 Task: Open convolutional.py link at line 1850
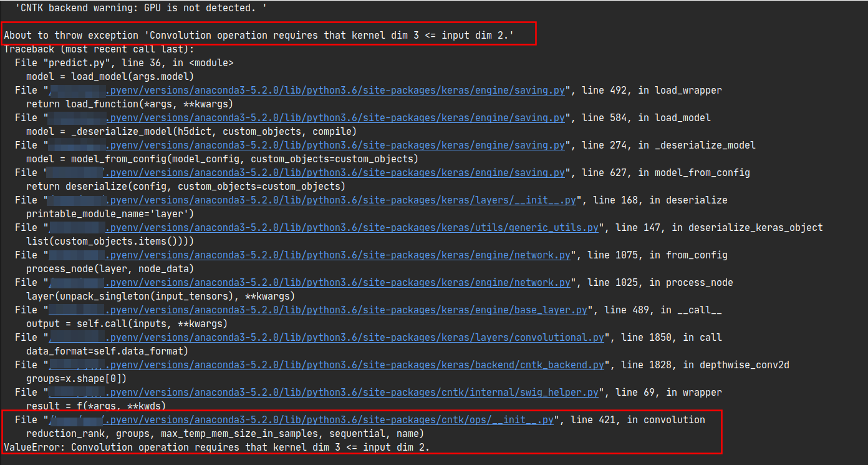click(349, 337)
